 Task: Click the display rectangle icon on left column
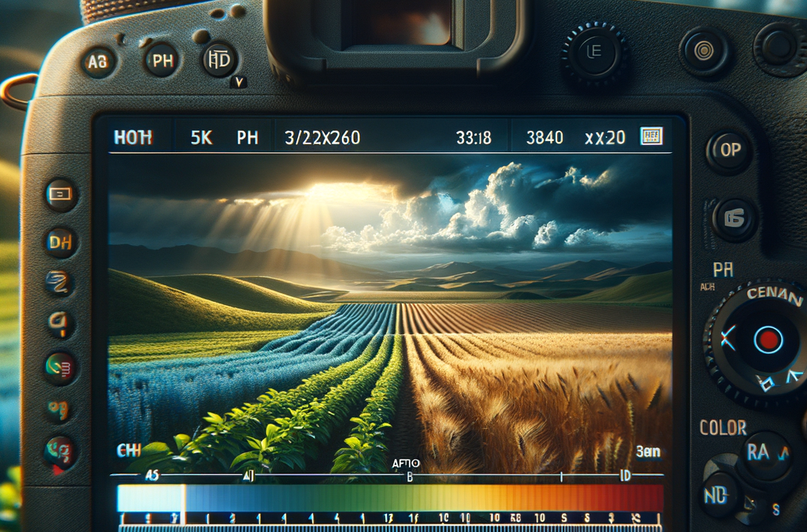coord(61,194)
